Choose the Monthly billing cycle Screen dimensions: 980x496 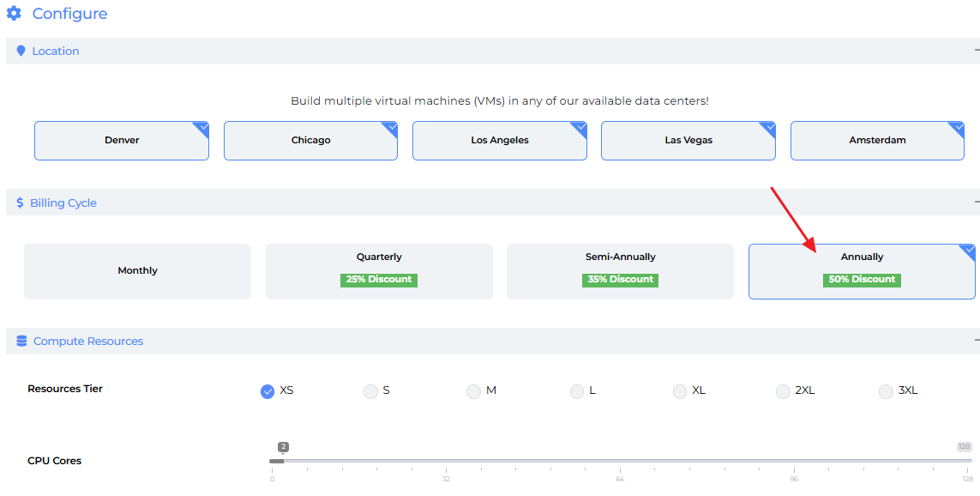point(137,271)
